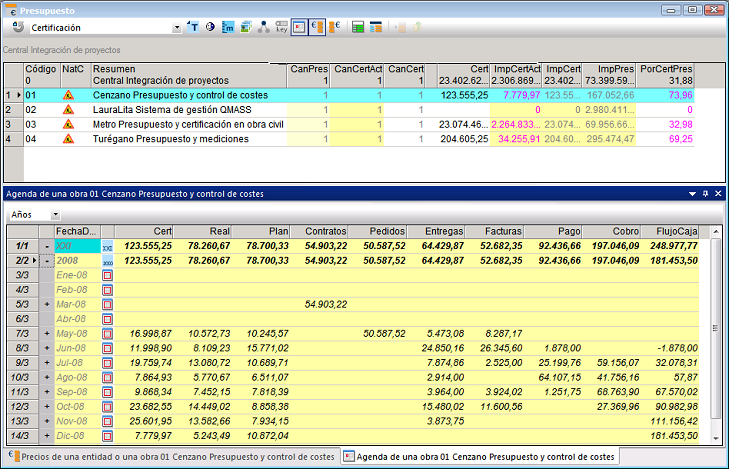Image resolution: width=730 pixels, height=470 pixels.
Task: Open the Años period dropdown
Action: point(55,215)
